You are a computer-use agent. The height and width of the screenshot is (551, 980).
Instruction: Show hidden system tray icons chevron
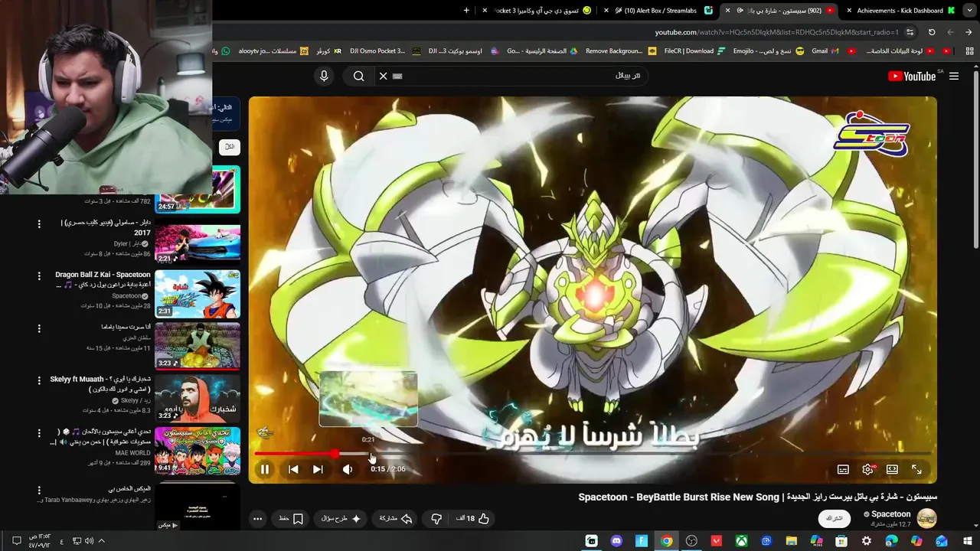pyautogui.click(x=101, y=541)
